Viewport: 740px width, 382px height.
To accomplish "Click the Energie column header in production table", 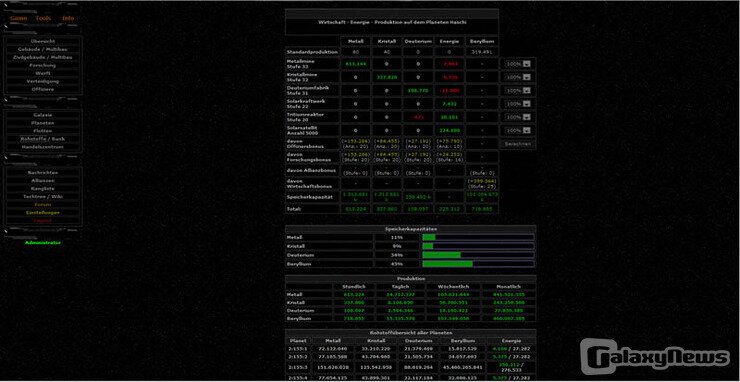I will click(x=449, y=42).
